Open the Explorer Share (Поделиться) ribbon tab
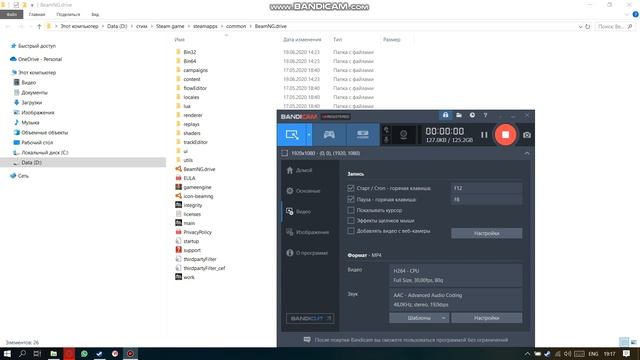 (x=68, y=14)
